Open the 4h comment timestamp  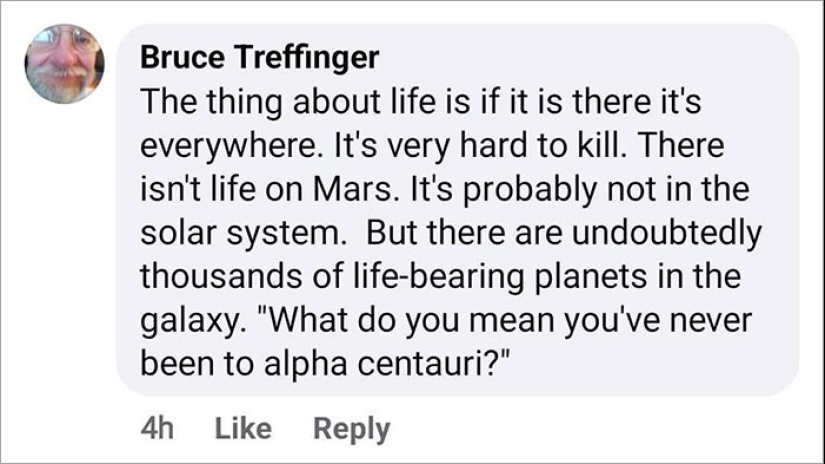[158, 429]
